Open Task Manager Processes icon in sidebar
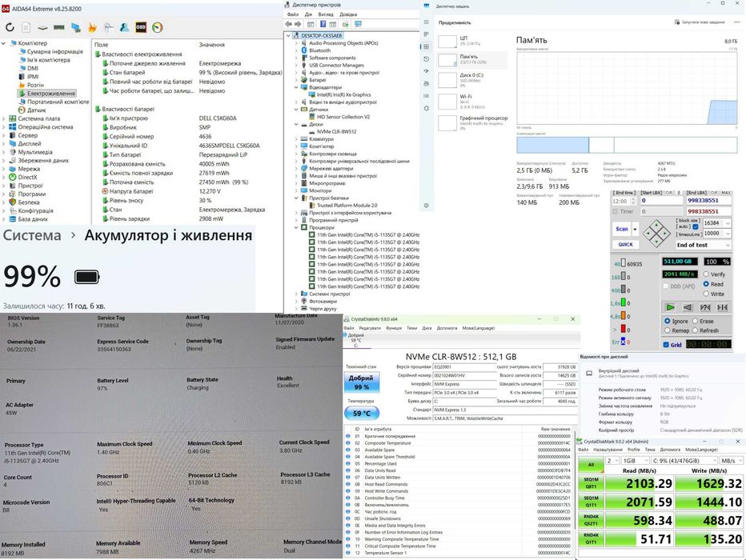This screenshot has width=746, height=560. [x=427, y=34]
